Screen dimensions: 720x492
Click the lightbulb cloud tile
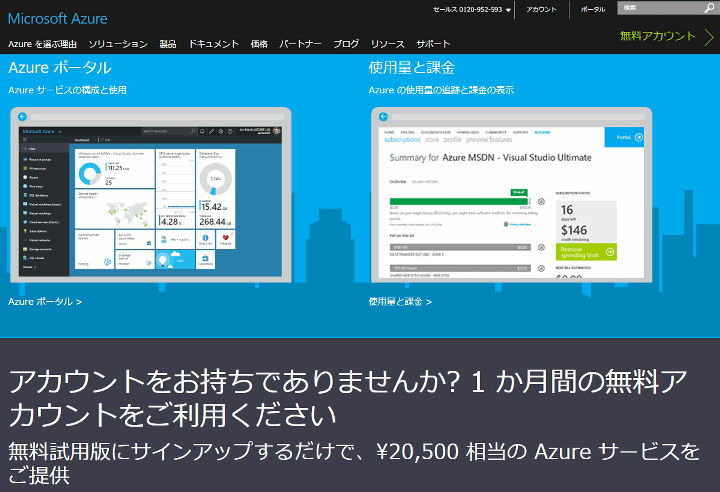pyautogui.click(x=175, y=260)
